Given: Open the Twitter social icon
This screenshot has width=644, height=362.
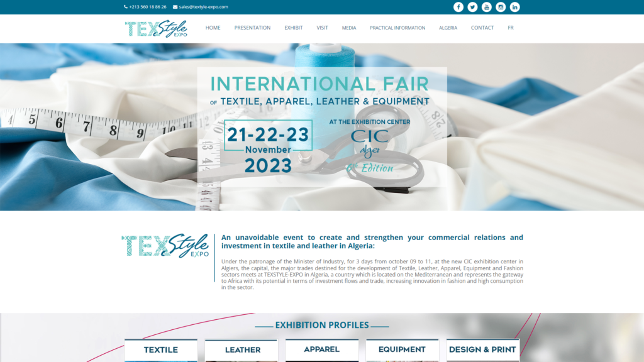Looking at the screenshot, I should [x=472, y=7].
